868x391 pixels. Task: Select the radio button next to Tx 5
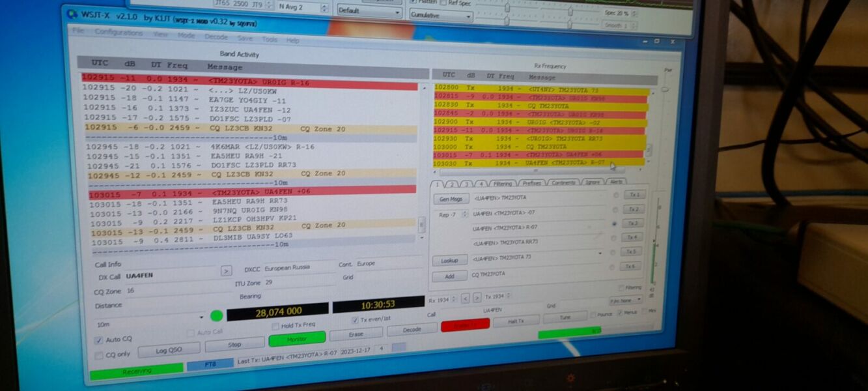[x=613, y=252]
